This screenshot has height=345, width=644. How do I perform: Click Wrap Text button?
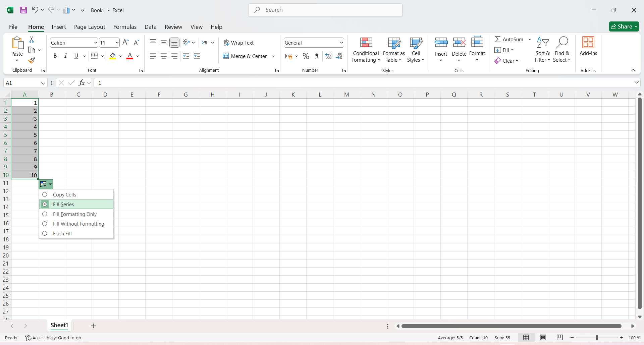238,43
